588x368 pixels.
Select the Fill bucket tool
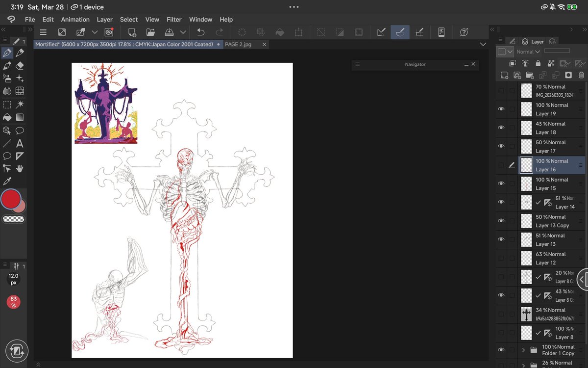point(7,117)
